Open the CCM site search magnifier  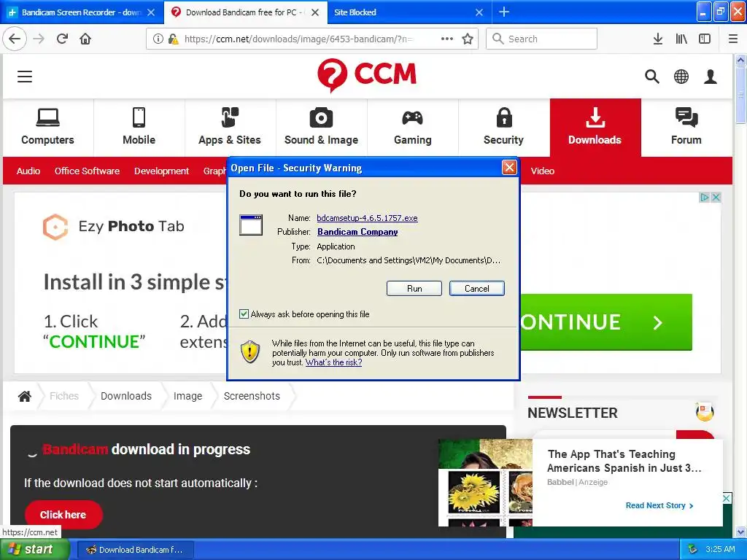(x=651, y=76)
